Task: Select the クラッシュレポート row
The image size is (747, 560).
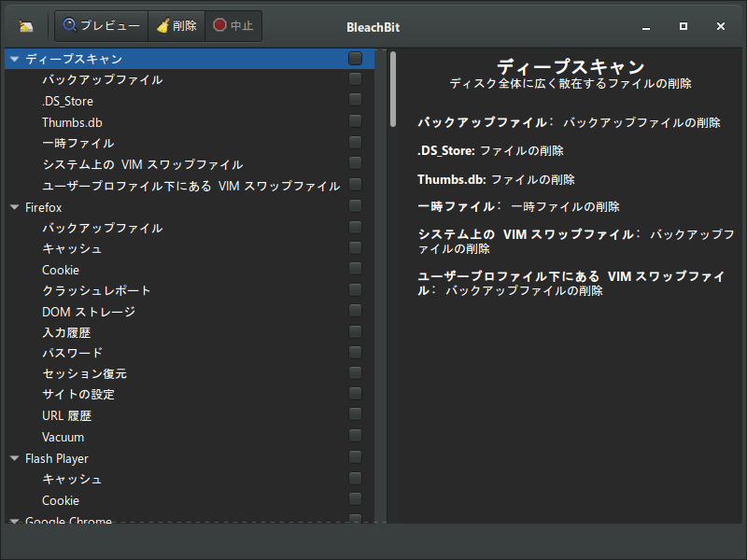Action: click(x=190, y=290)
